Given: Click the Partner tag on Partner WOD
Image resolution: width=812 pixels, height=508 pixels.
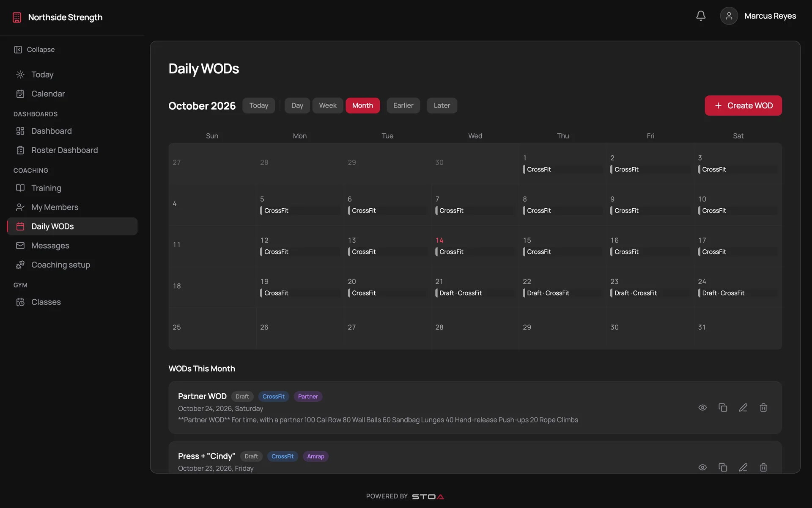Looking at the screenshot, I should tap(308, 397).
